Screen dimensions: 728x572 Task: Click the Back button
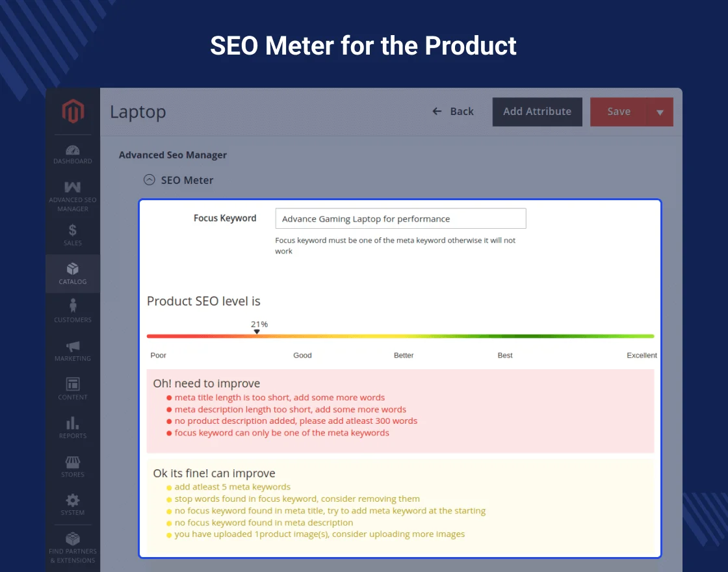point(452,111)
